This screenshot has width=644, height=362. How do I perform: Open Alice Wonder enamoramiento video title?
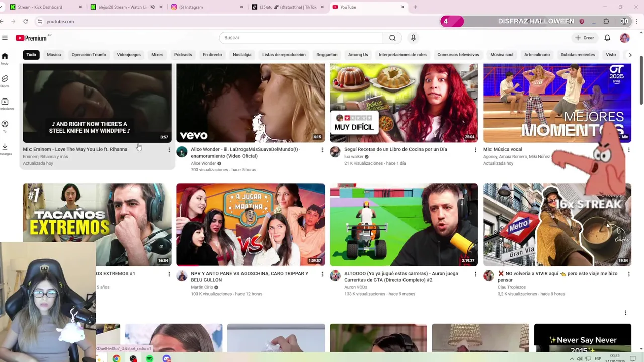pos(246,152)
